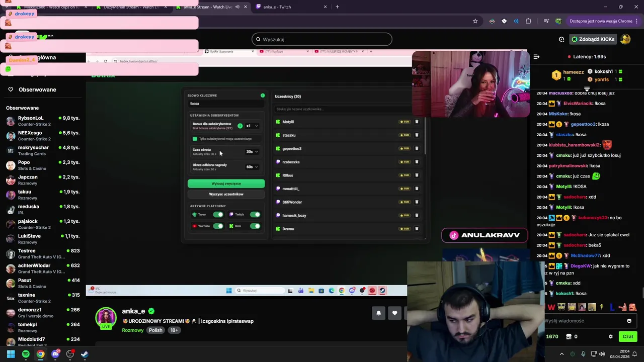Open Chrome media controls icon

(x=546, y=21)
